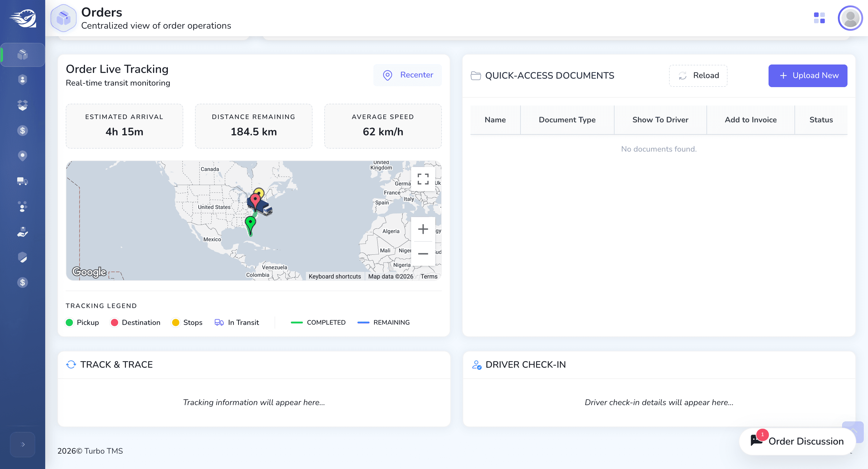Click the Google logo on the map
This screenshot has height=469, width=868.
click(89, 272)
